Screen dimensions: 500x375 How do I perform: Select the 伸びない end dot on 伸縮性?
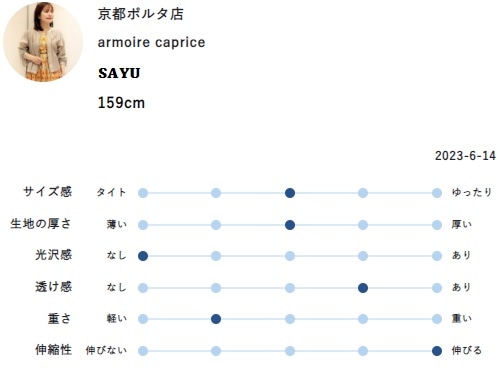[143, 351]
